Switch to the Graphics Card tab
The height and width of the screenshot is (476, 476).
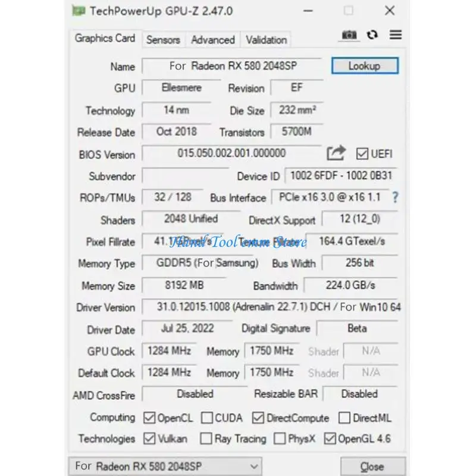point(105,39)
